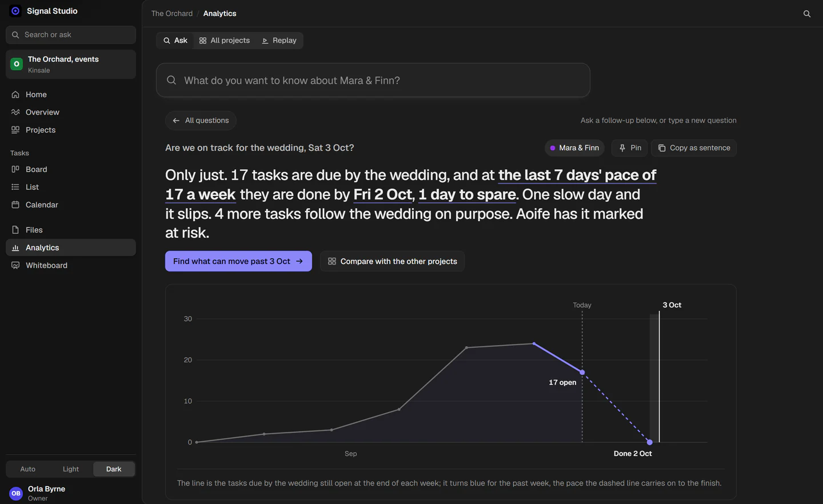Screen dimensions: 823x504
Task: Switch theme to Light mode
Action: tap(71, 469)
